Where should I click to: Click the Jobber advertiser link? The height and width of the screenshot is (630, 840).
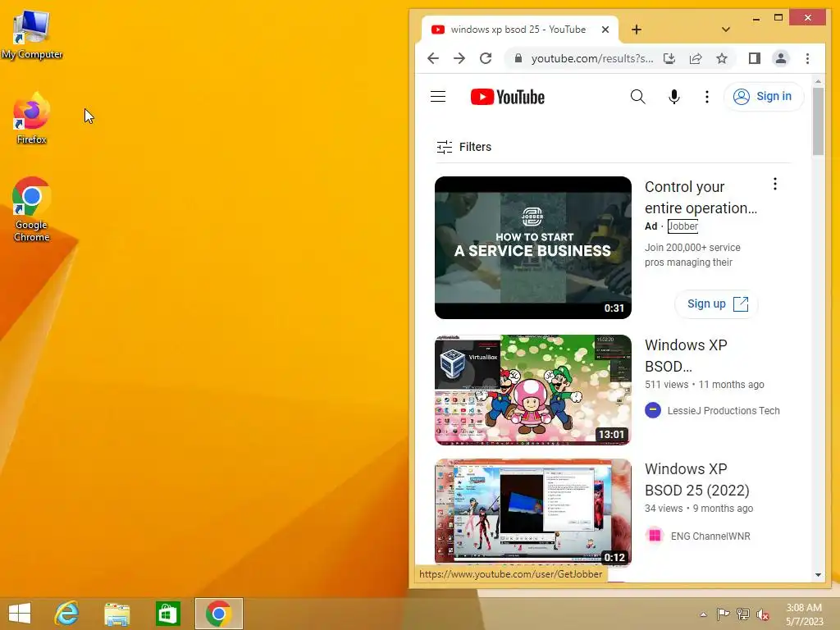click(682, 226)
